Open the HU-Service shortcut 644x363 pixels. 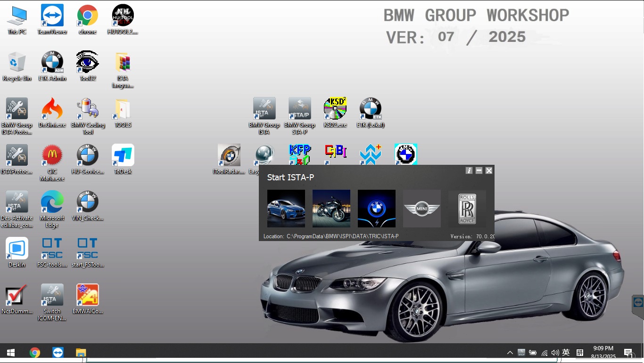(88, 155)
